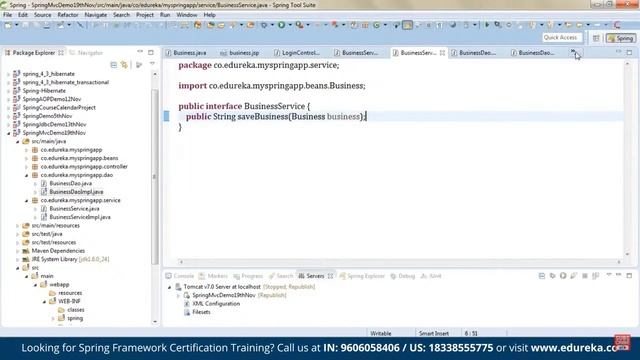The width and height of the screenshot is (640, 360).
Task: Open the Window menu
Action: pos(187,15)
